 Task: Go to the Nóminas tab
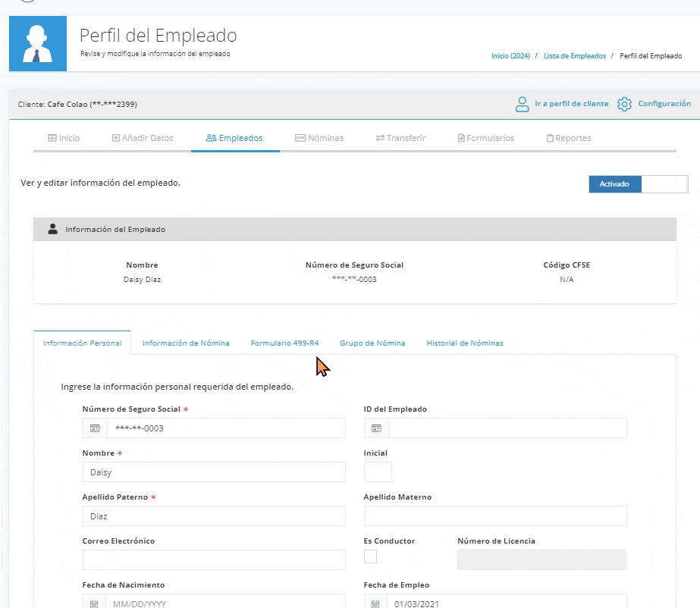coord(319,138)
